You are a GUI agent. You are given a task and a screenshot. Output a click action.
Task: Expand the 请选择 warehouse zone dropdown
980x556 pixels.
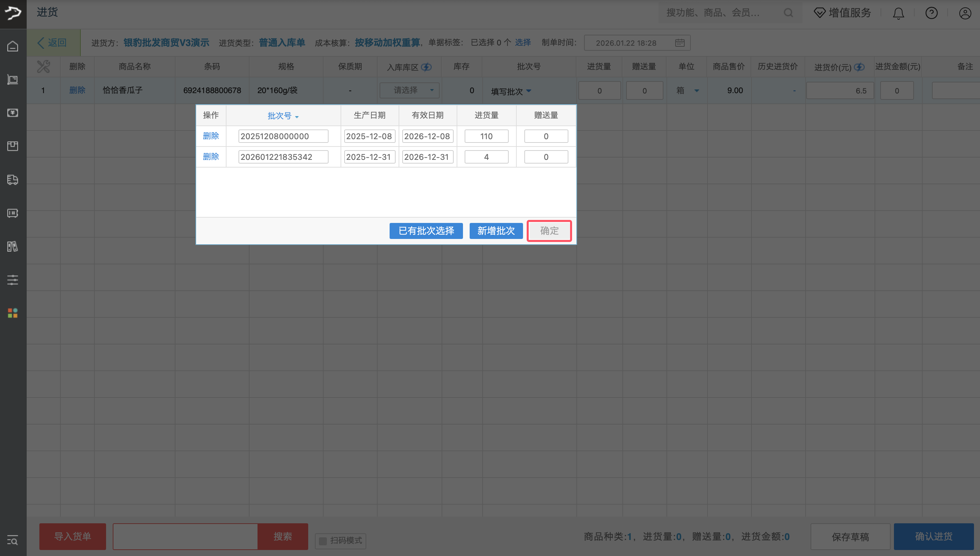tap(409, 90)
